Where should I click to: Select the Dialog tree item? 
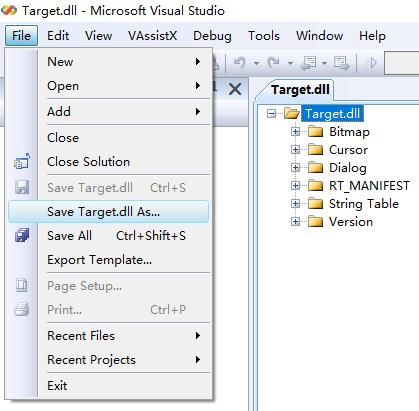348,168
